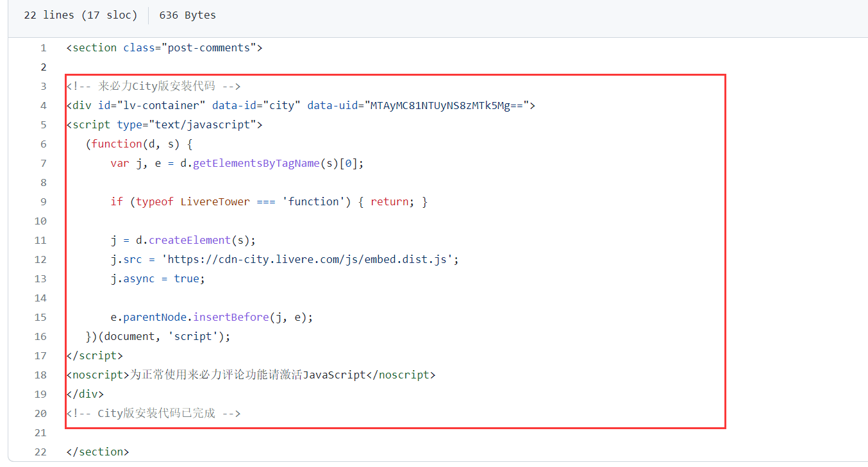
Task: Click line number 16
Action: pyautogui.click(x=41, y=336)
